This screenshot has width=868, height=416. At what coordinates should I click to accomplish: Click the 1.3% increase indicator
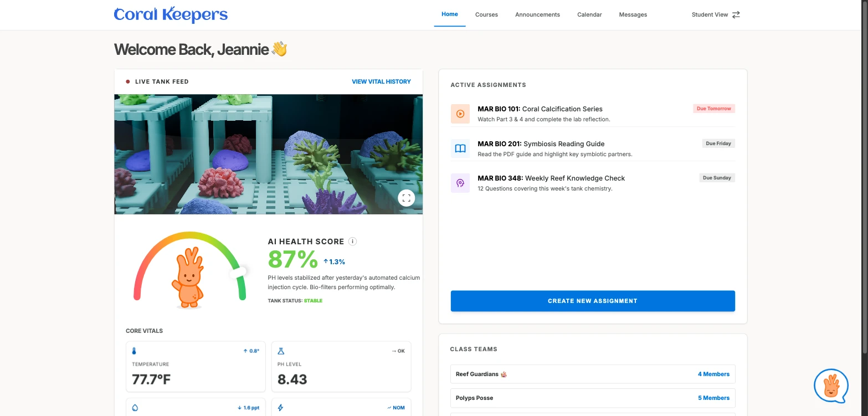[334, 261]
